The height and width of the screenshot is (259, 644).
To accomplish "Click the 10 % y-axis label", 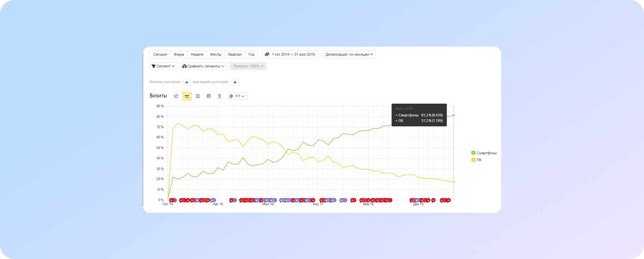I will 160,189.
